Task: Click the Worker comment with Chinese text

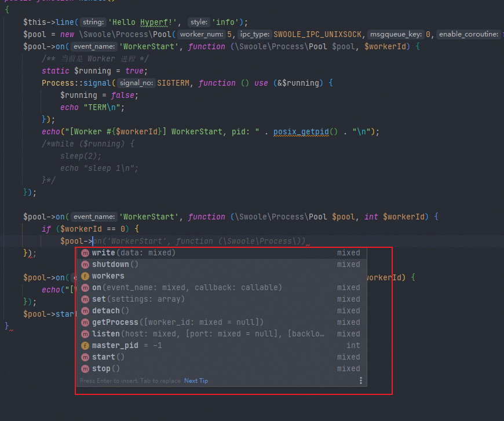Action: click(x=95, y=58)
